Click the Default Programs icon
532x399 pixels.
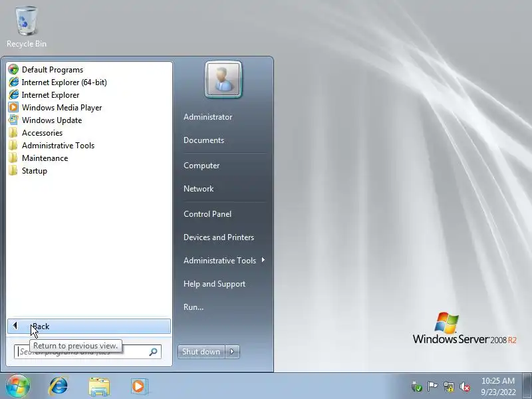click(x=13, y=70)
